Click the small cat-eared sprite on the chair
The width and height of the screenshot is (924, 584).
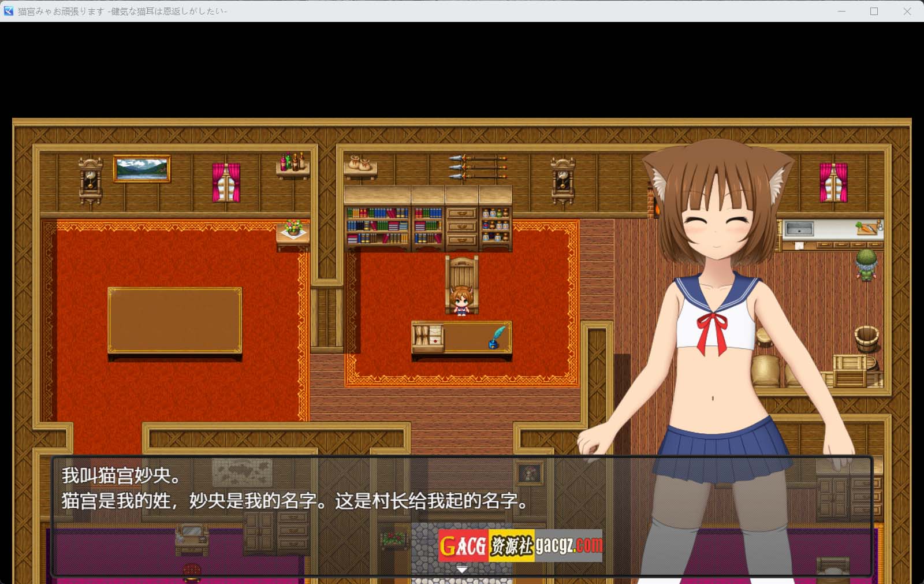point(461,300)
